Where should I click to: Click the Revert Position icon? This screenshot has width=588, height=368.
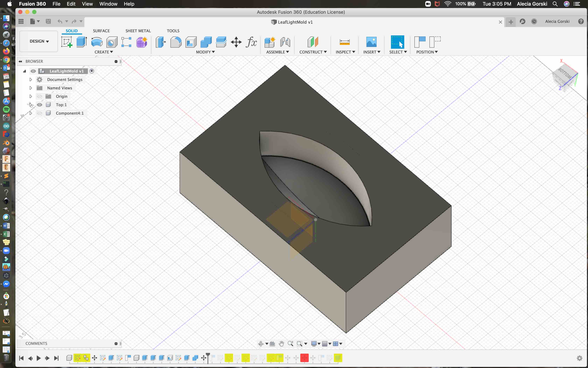tap(435, 42)
